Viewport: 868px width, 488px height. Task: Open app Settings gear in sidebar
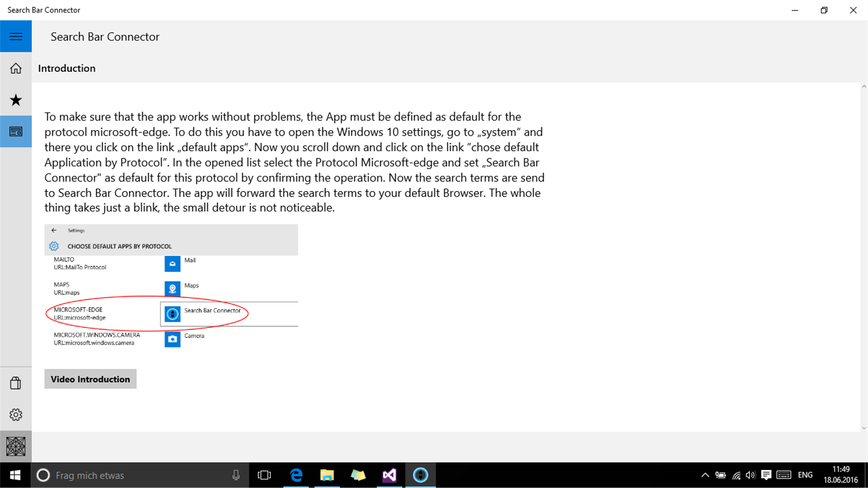[16, 414]
